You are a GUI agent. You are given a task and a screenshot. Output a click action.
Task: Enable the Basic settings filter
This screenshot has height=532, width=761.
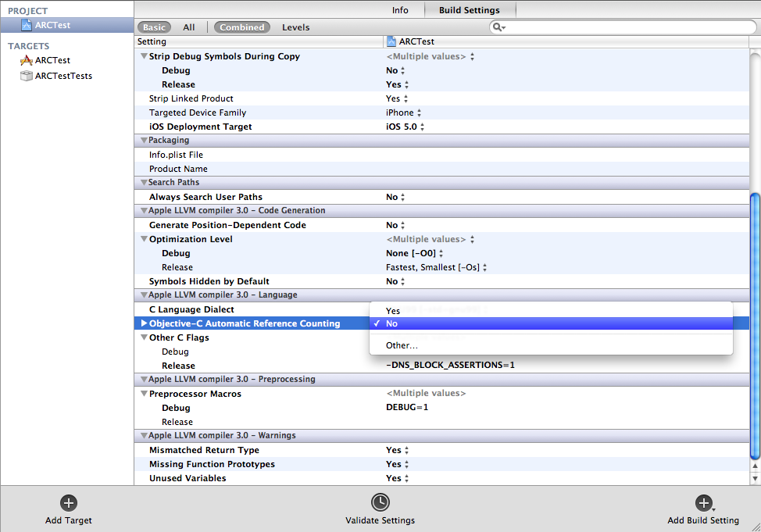click(154, 27)
